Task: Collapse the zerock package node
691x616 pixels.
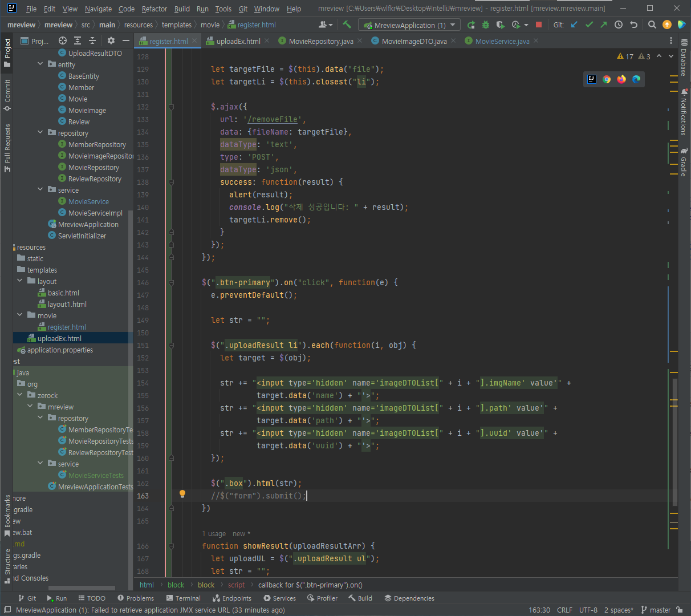Action: pyautogui.click(x=20, y=395)
